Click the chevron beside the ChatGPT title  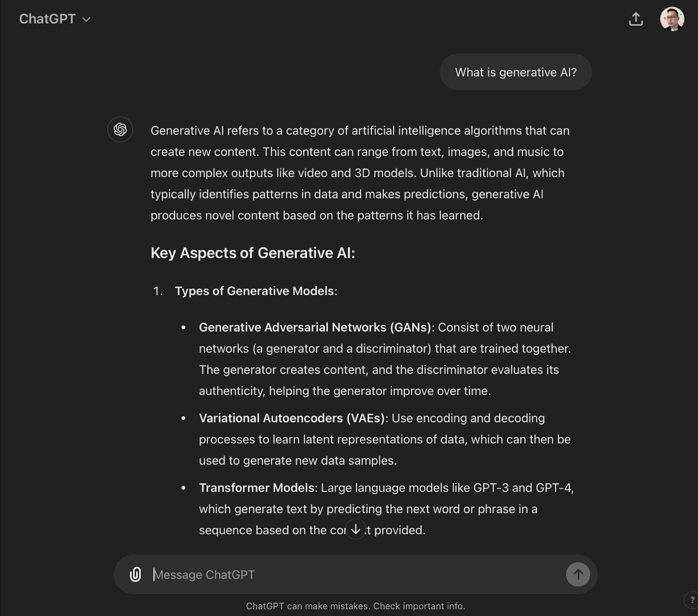(x=86, y=20)
